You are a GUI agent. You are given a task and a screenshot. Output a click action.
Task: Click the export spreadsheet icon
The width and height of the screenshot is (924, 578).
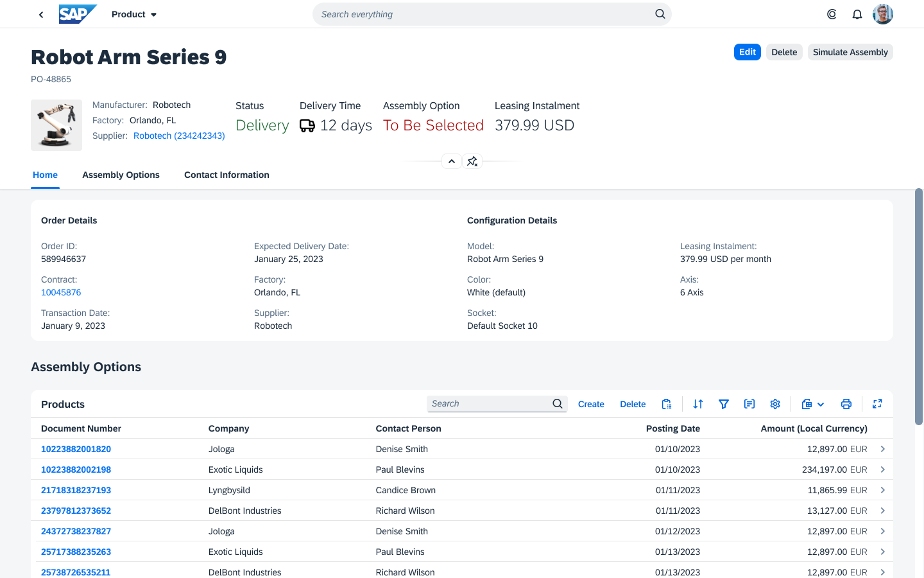tap(807, 404)
